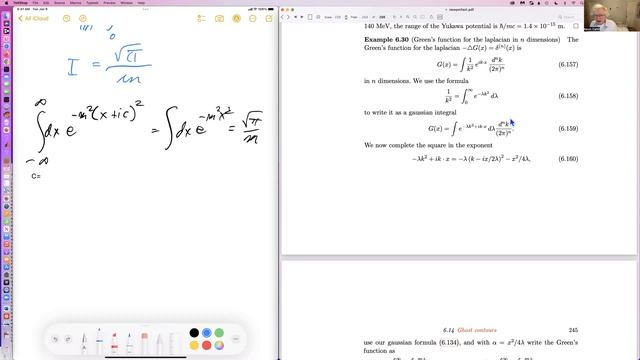640x360 pixels.
Task: Tap the undo circle icon in Notes header
Action: pos(67,18)
